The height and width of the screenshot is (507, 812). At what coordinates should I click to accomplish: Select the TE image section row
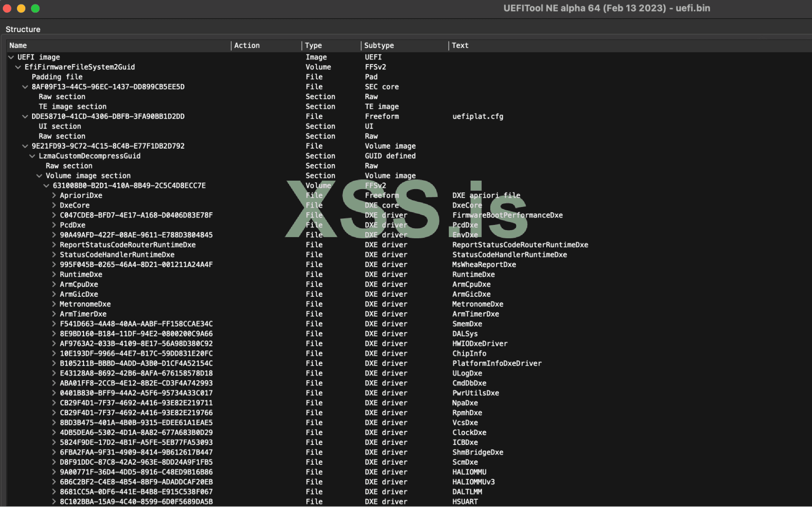(72, 106)
